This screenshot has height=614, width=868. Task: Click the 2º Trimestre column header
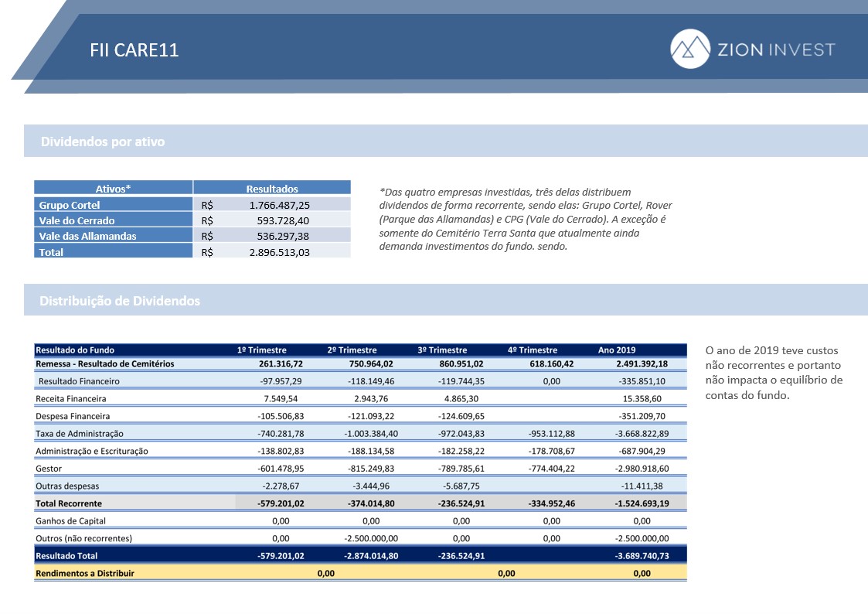click(352, 350)
